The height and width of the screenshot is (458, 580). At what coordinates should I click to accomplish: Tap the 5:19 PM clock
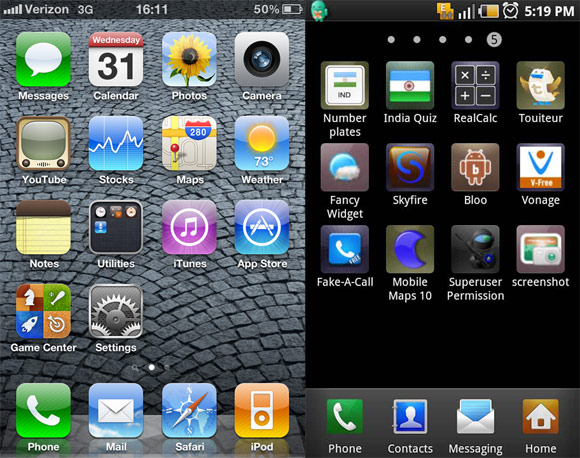point(549,11)
